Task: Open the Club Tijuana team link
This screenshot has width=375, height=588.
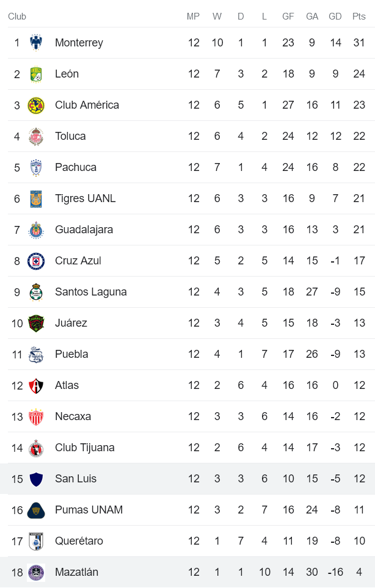Action: pyautogui.click(x=84, y=448)
